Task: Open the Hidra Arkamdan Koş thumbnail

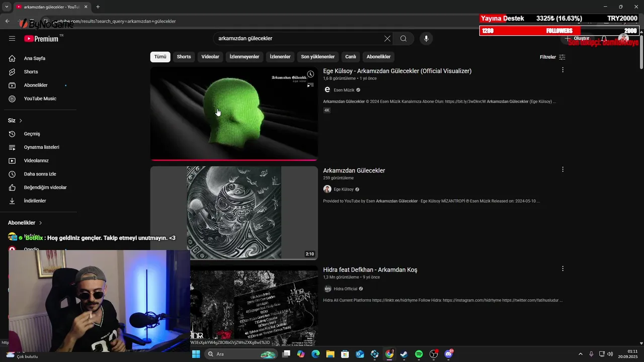Action: 254,306
